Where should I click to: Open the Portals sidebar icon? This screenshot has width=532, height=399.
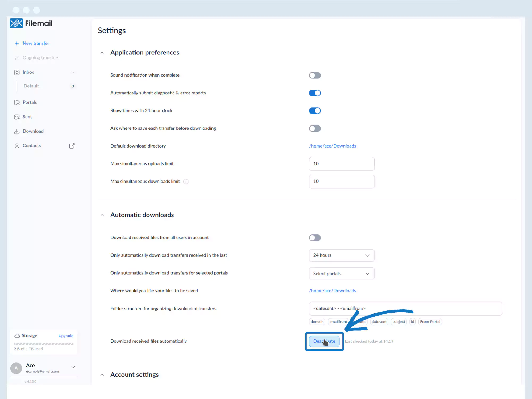point(17,103)
